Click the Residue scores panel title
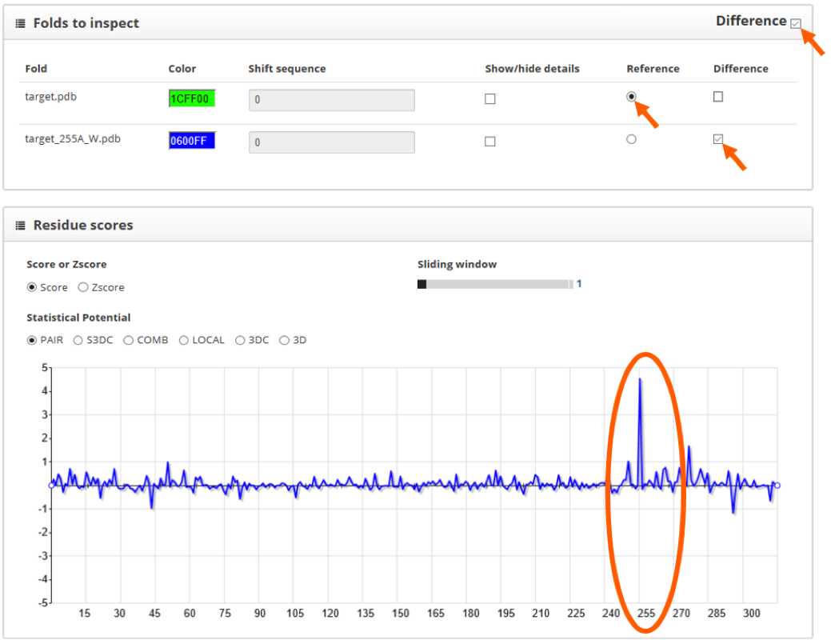 [x=83, y=226]
